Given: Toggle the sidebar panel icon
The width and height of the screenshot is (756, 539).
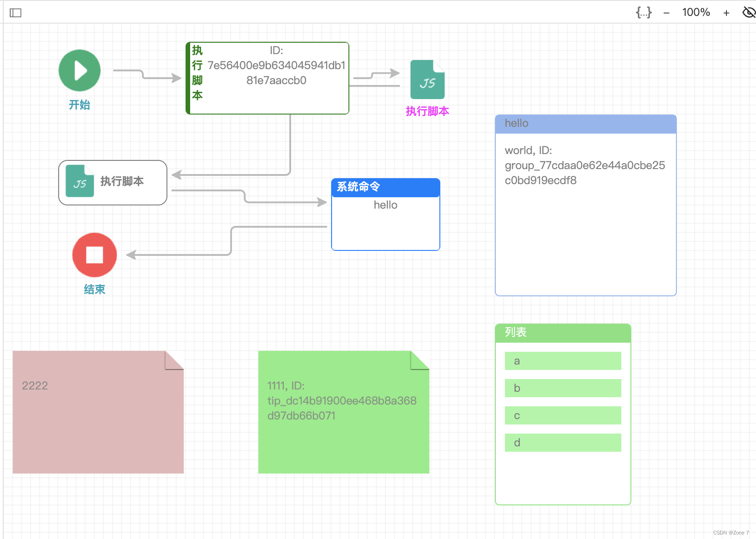Looking at the screenshot, I should [15, 13].
